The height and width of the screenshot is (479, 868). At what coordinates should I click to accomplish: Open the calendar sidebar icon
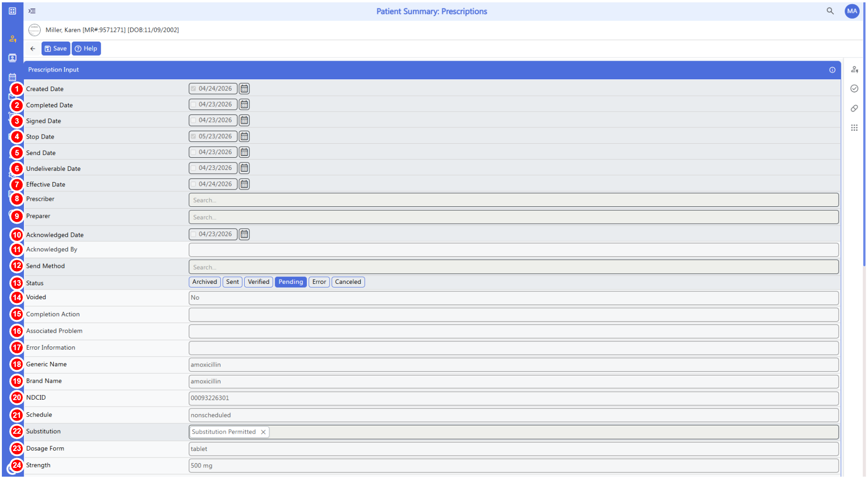point(13,77)
